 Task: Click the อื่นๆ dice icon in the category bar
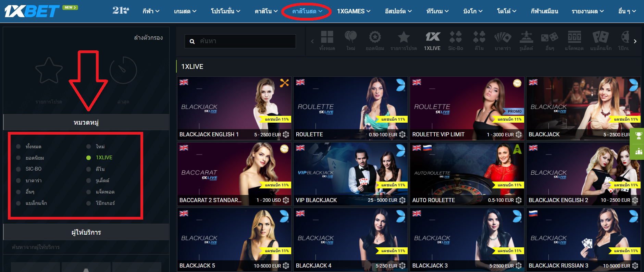tap(549, 37)
